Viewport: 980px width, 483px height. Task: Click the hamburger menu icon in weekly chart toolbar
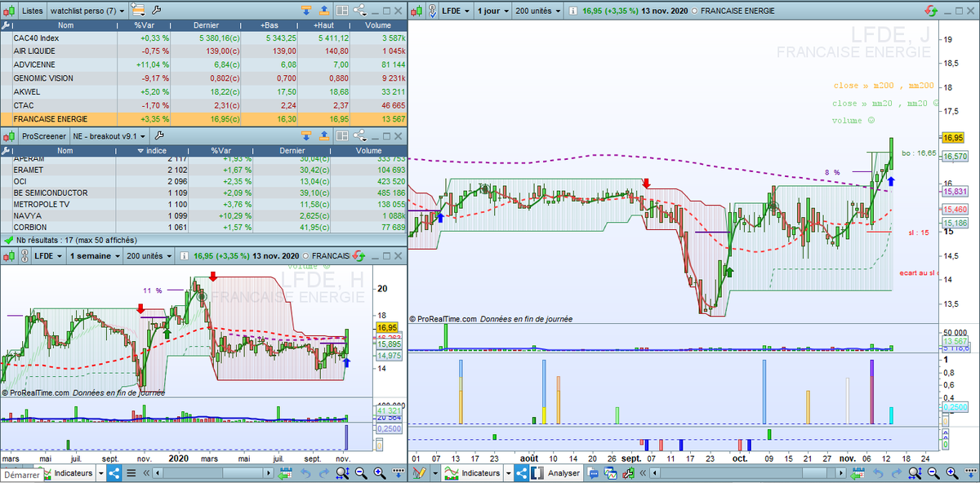(131, 473)
